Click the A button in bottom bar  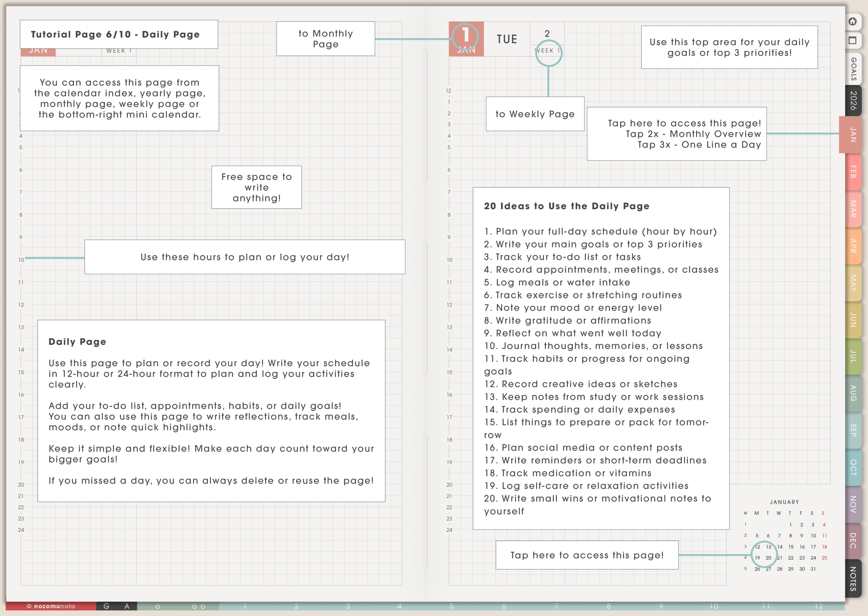click(127, 606)
